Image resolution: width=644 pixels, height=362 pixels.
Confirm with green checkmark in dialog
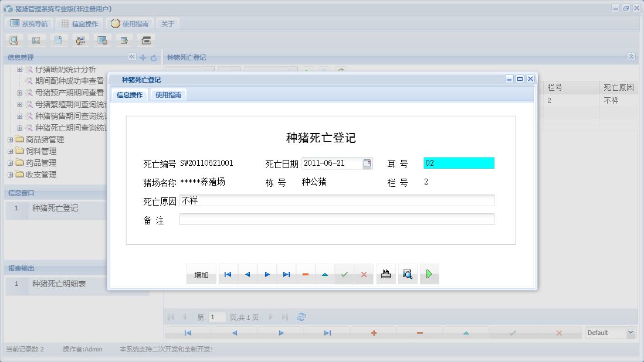point(344,274)
